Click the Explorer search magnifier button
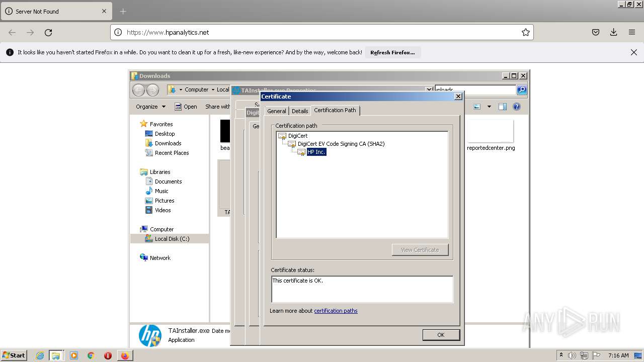Image resolution: width=644 pixels, height=362 pixels. point(522,89)
